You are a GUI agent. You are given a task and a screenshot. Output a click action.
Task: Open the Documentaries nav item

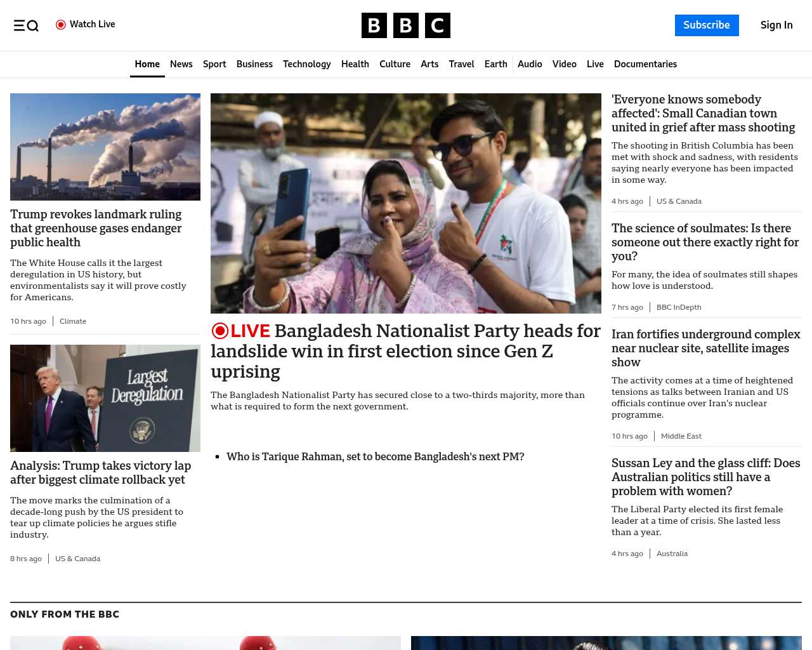click(645, 64)
